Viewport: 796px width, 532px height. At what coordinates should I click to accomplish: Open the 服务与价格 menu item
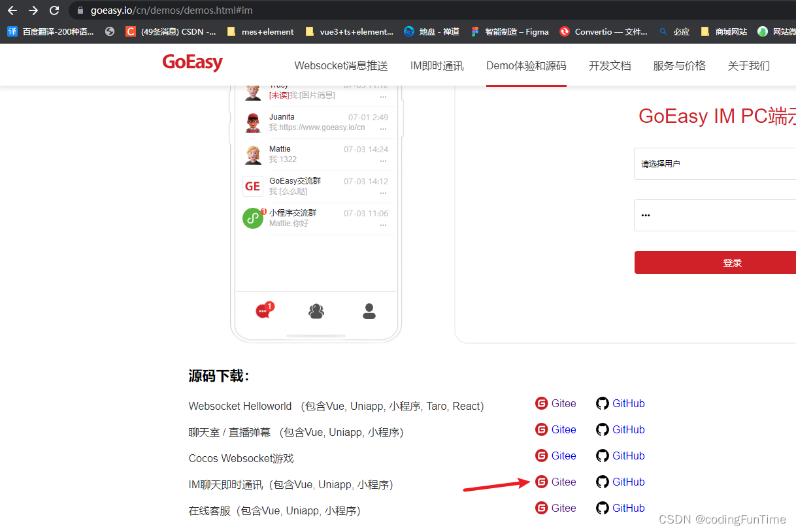pos(680,65)
